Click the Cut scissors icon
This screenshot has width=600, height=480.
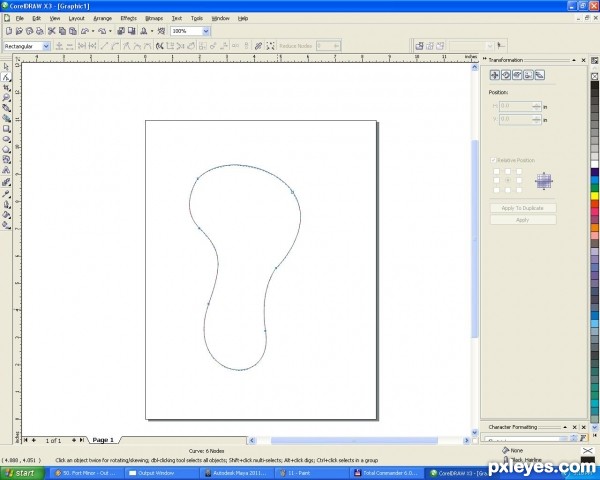tap(52, 31)
